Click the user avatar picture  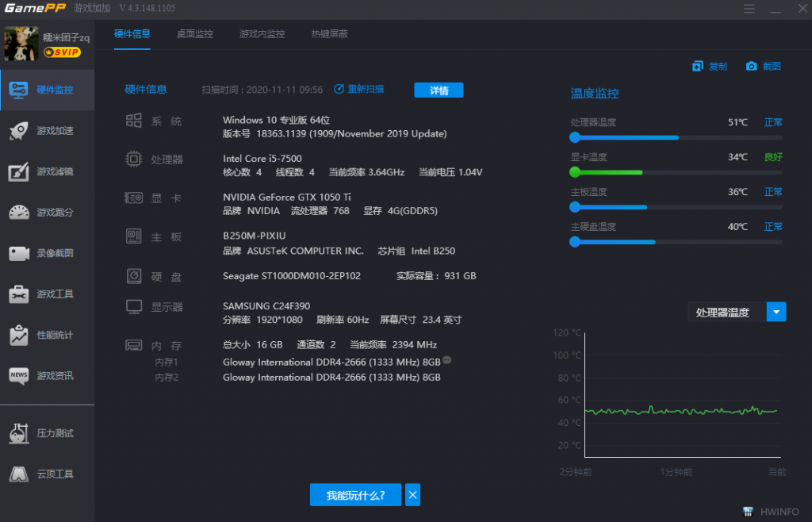(21, 44)
